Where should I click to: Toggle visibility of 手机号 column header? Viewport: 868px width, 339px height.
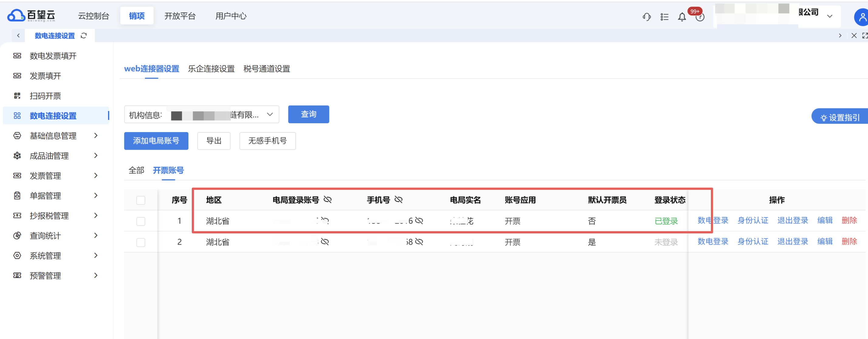(x=398, y=200)
